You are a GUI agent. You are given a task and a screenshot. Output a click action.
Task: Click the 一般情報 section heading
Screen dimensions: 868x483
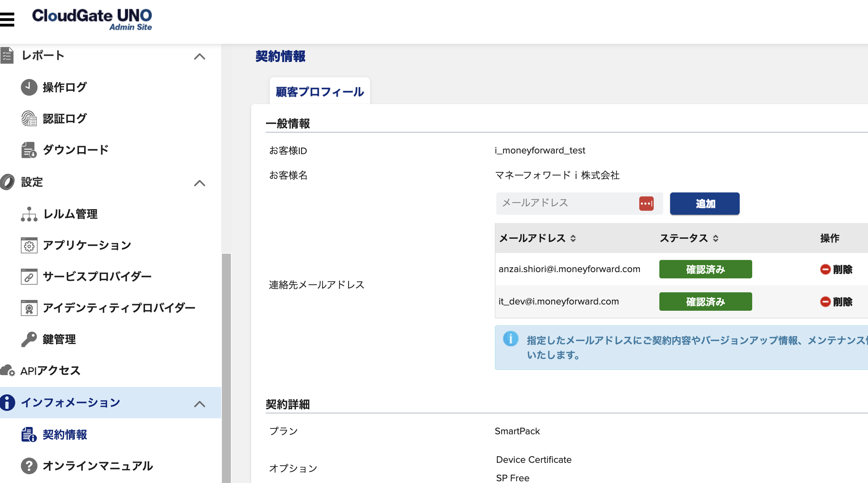pyautogui.click(x=288, y=124)
